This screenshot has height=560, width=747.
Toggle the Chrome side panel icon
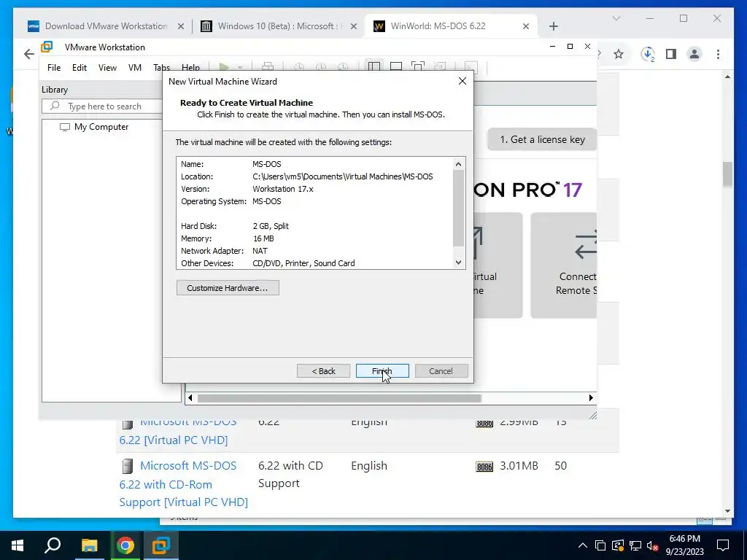(x=671, y=54)
